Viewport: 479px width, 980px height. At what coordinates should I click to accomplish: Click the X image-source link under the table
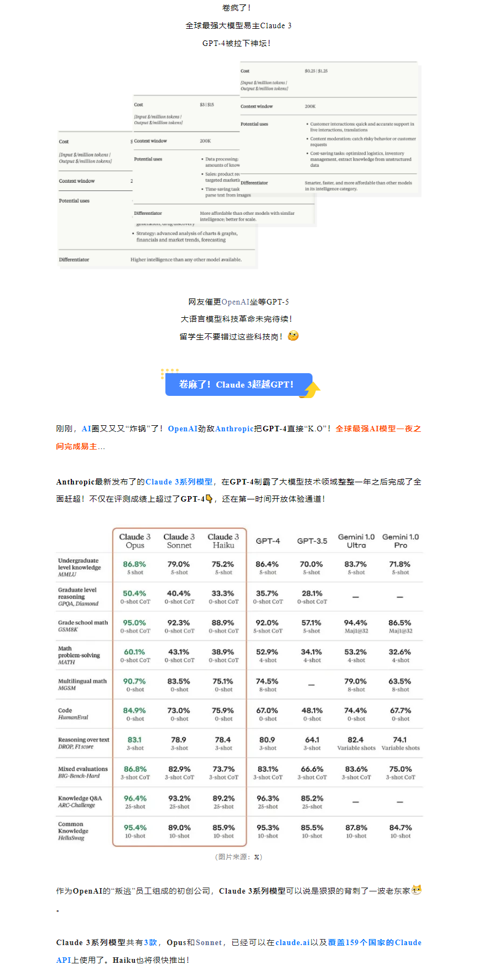(x=257, y=857)
